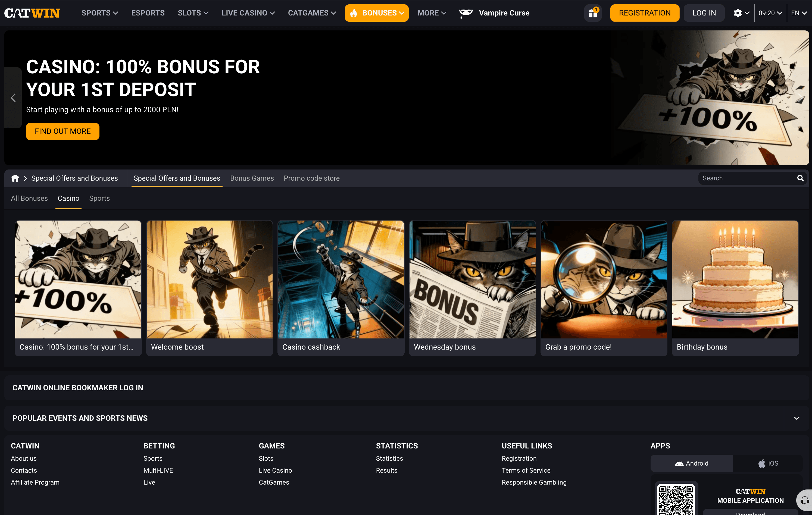Open the Casino cashback bonus card
This screenshot has height=515, width=812.
coord(341,288)
